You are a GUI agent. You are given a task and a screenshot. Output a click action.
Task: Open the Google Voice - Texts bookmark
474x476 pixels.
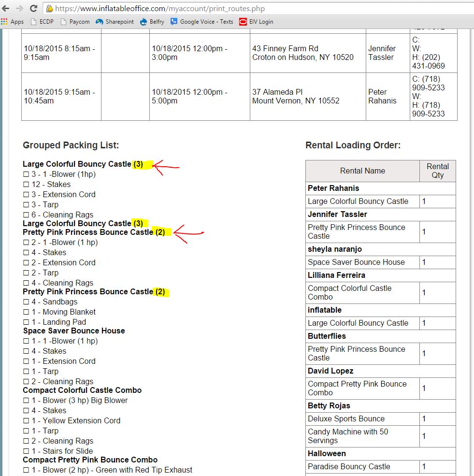[202, 22]
